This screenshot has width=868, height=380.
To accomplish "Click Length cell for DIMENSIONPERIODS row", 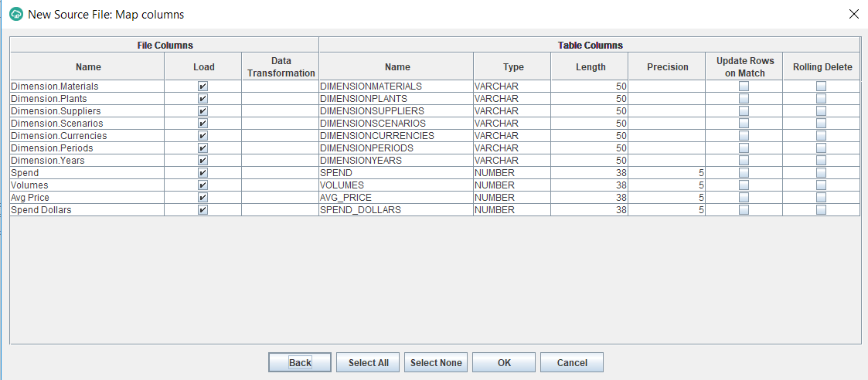I will [x=589, y=148].
